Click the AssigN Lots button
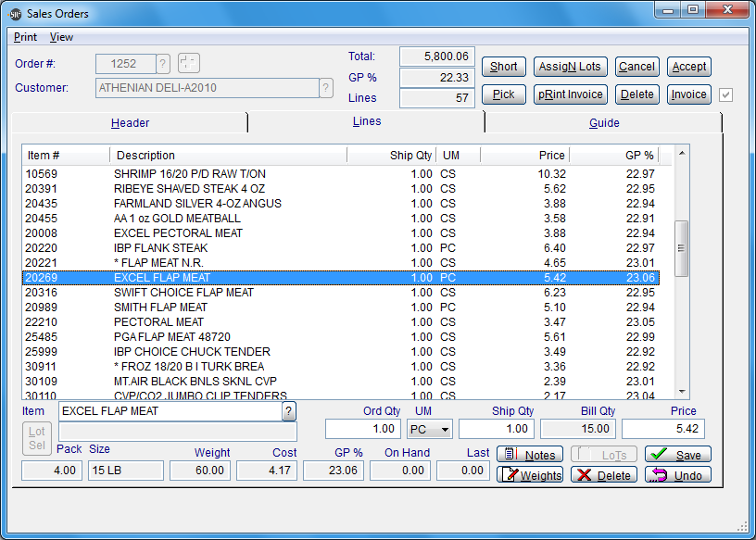 click(x=570, y=67)
